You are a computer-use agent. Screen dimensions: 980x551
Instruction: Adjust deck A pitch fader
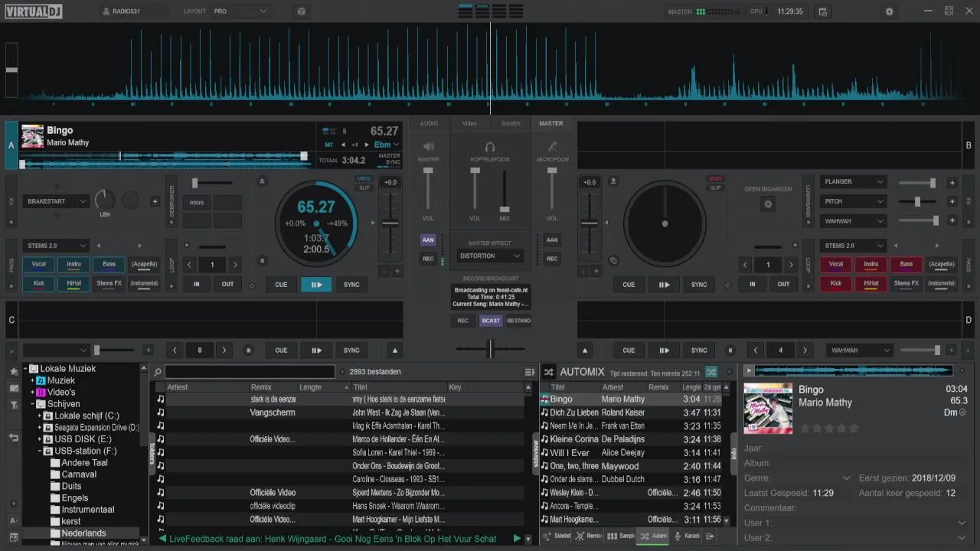click(x=390, y=223)
